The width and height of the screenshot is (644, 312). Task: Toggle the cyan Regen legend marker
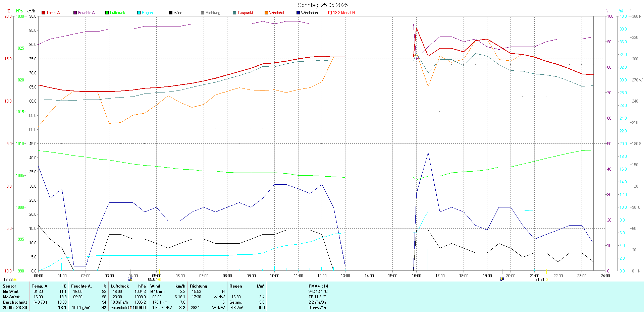139,13
